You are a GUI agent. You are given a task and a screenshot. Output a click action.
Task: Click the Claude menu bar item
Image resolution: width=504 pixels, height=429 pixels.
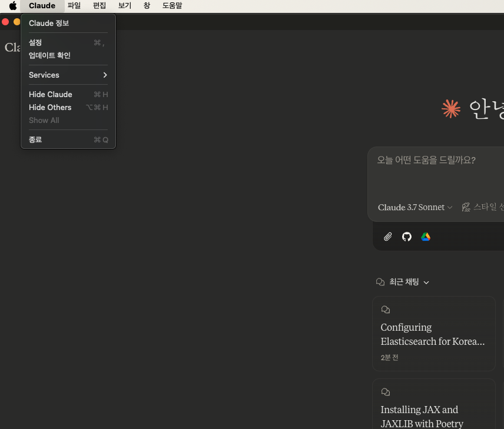pos(42,6)
